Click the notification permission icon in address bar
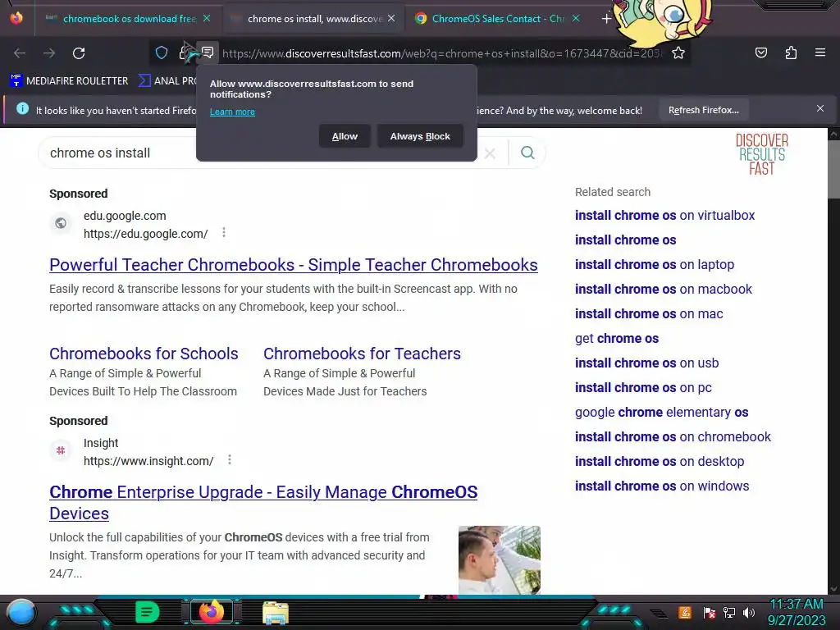The image size is (840, 630). click(x=208, y=52)
